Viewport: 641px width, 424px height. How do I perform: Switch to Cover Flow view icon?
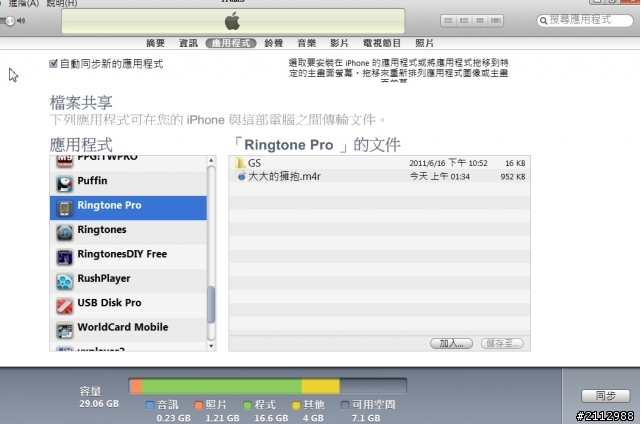(x=495, y=20)
